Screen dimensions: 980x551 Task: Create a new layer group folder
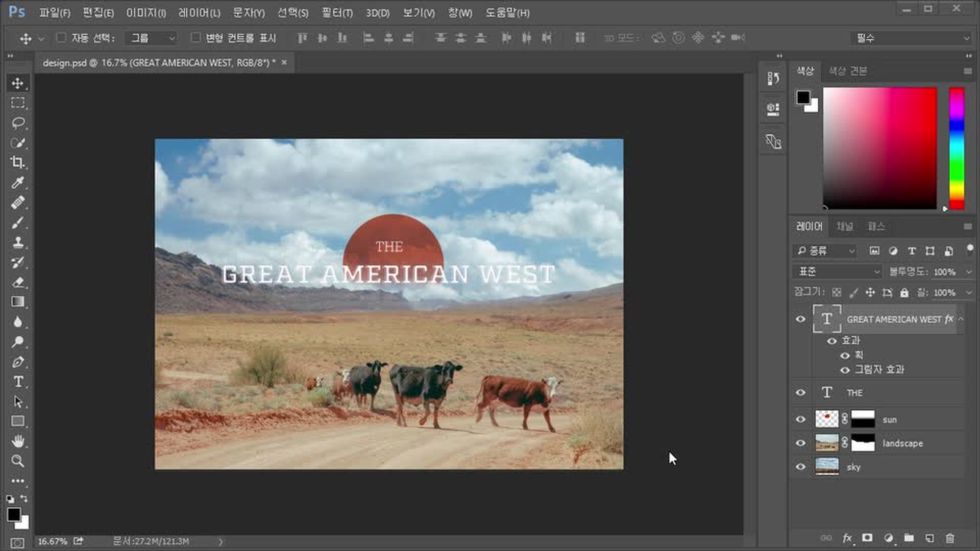[909, 538]
